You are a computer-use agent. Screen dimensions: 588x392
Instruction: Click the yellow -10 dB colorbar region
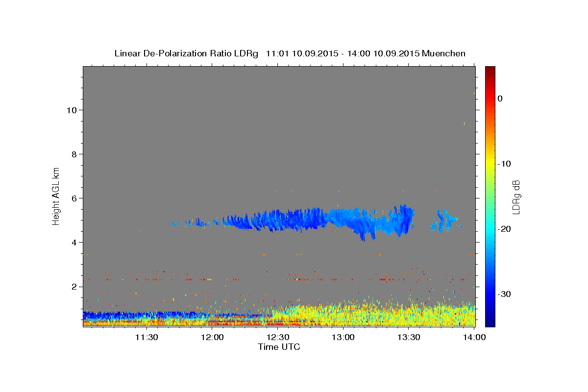(x=490, y=164)
